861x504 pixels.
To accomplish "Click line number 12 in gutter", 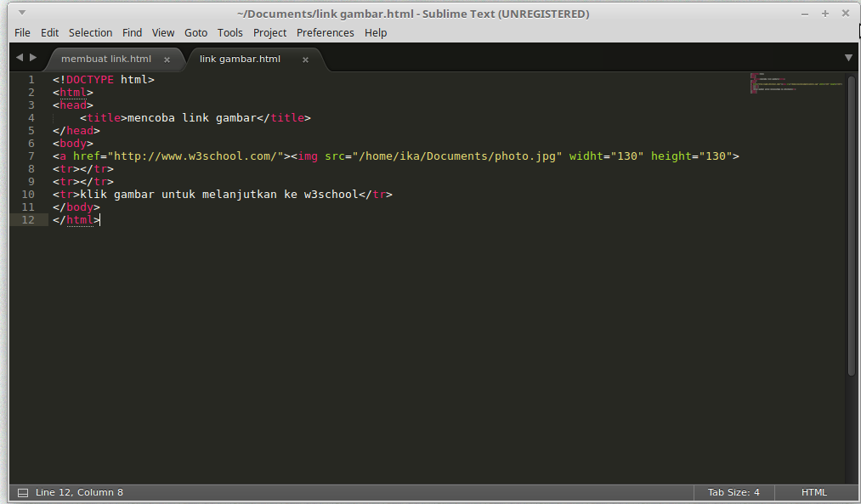I will click(28, 219).
